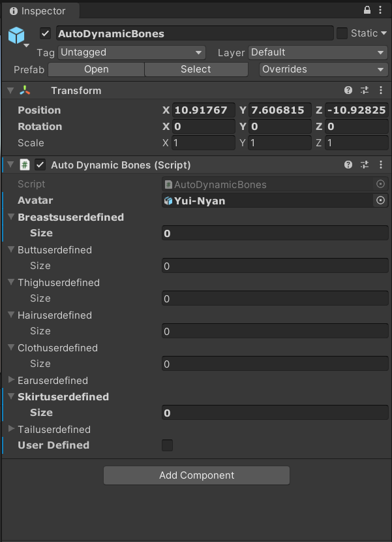This screenshot has width=392, height=542.
Task: Expand the Earuserdefined foldout
Action: tap(12, 380)
